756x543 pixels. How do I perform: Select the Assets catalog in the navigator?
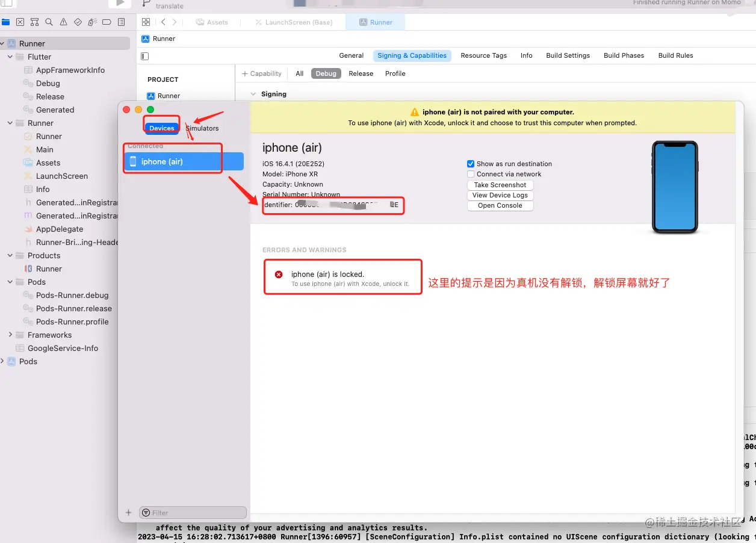click(48, 163)
